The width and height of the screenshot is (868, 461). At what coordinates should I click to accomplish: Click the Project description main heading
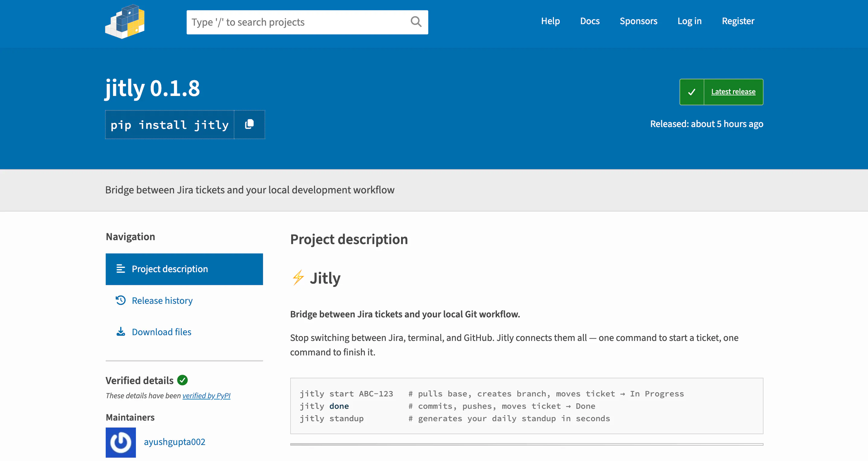349,239
